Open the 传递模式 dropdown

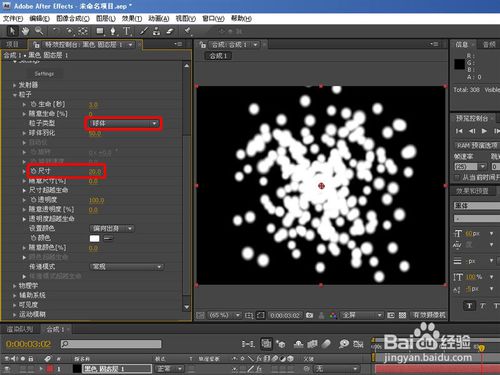tap(127, 267)
